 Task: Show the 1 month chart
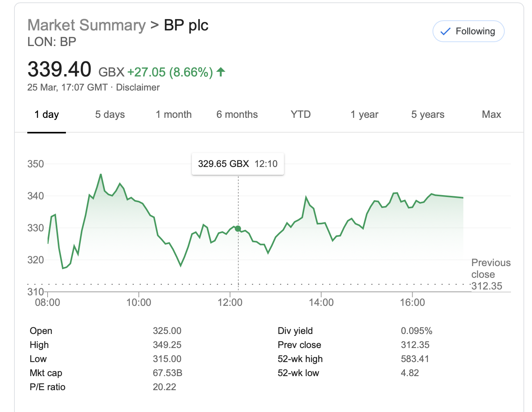pos(174,115)
